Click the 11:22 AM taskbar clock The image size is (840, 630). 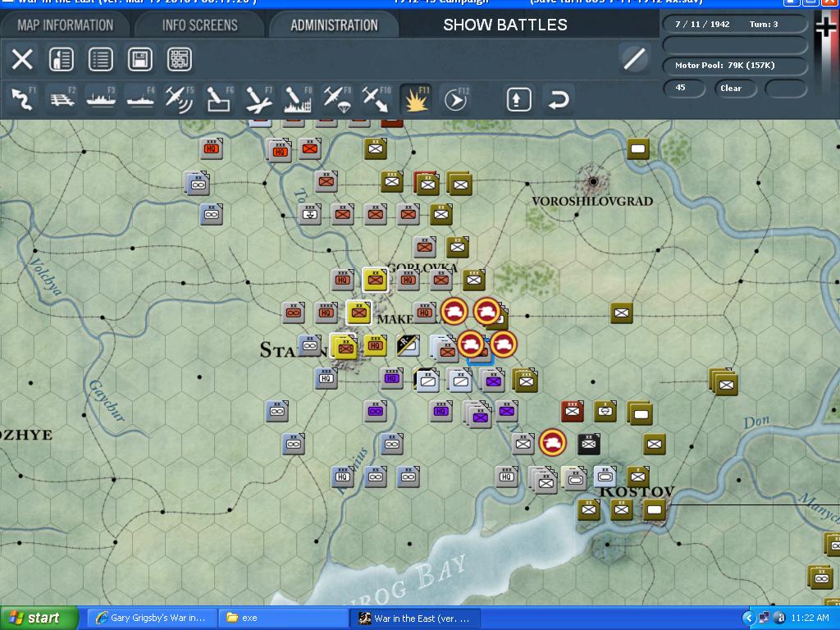pyautogui.click(x=810, y=619)
